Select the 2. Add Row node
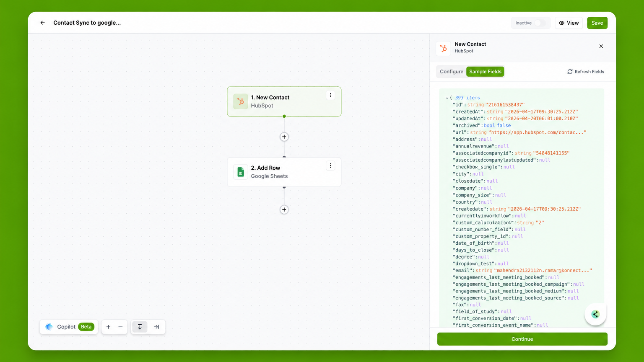 pyautogui.click(x=284, y=172)
